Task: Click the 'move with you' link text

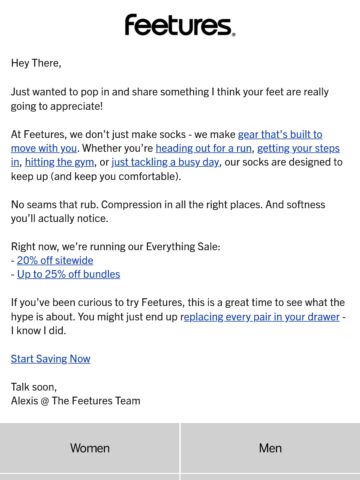Action: [x=44, y=148]
